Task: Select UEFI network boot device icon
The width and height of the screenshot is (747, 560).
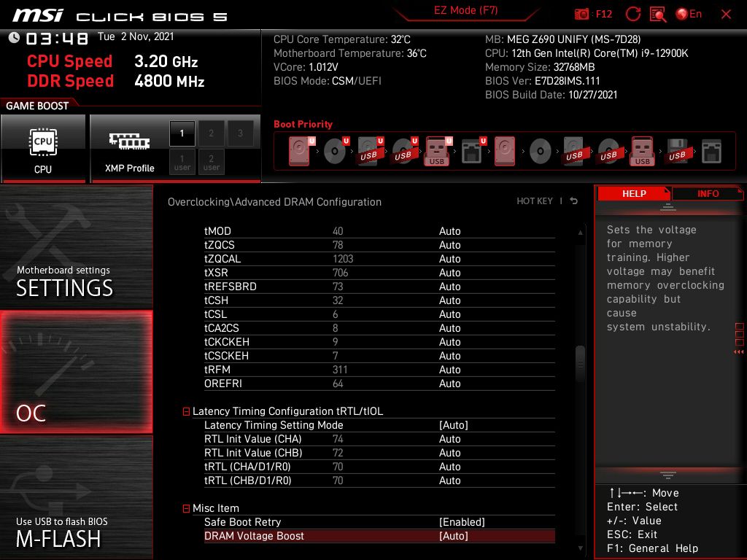Action: pyautogui.click(x=473, y=151)
